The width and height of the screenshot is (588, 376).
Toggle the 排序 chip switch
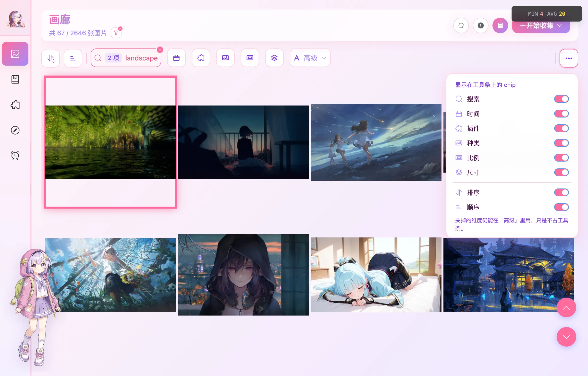coord(561,192)
